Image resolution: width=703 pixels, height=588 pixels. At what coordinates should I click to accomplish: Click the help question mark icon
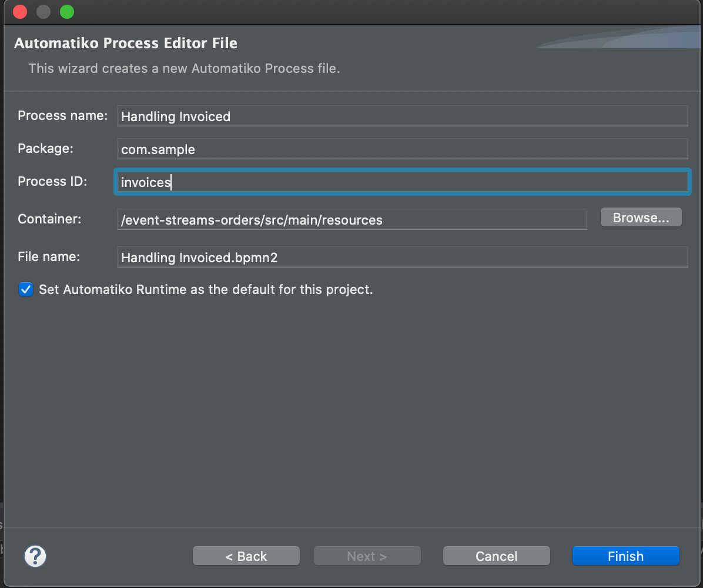35,556
